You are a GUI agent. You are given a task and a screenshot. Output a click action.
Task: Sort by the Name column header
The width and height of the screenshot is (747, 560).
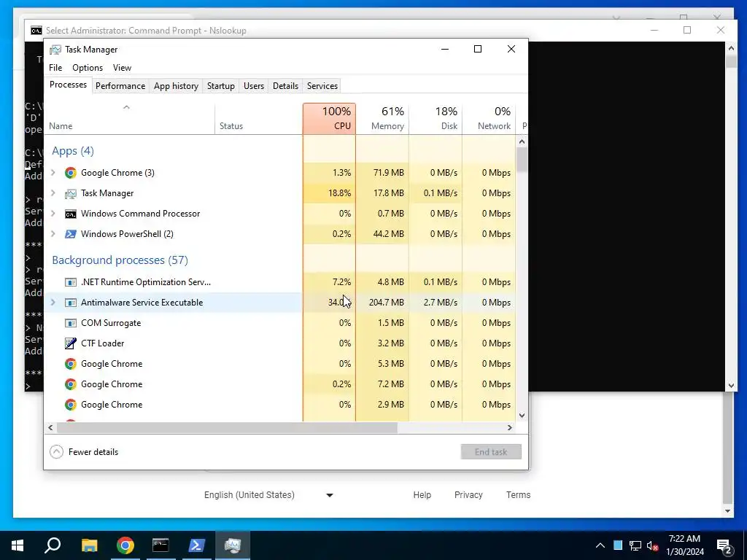[130, 119]
